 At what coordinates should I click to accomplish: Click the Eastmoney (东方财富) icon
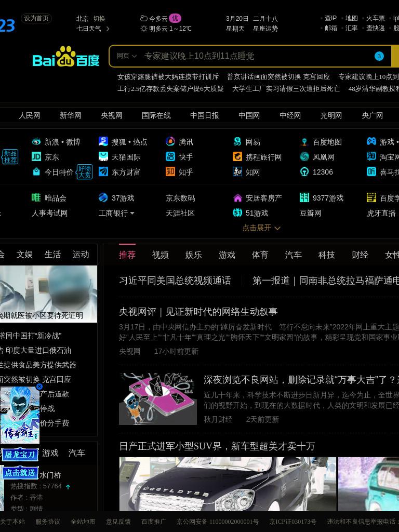click(103, 171)
